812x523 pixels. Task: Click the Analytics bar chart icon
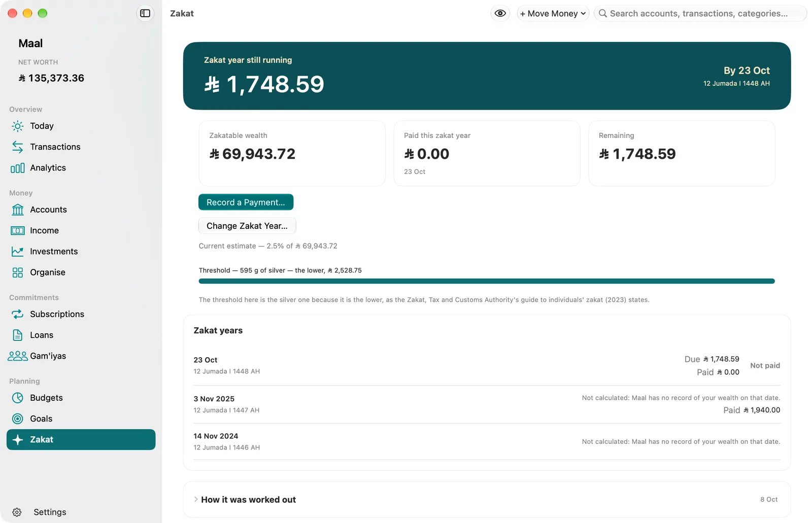18,168
